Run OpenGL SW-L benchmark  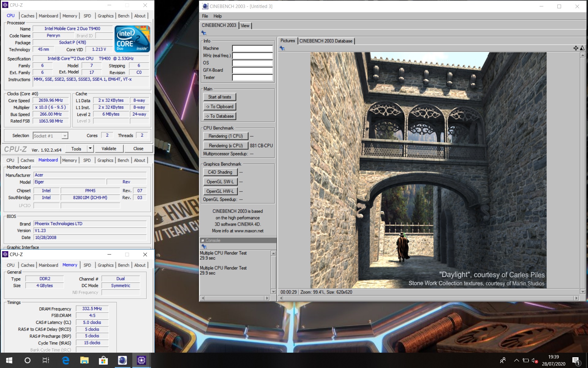220,182
